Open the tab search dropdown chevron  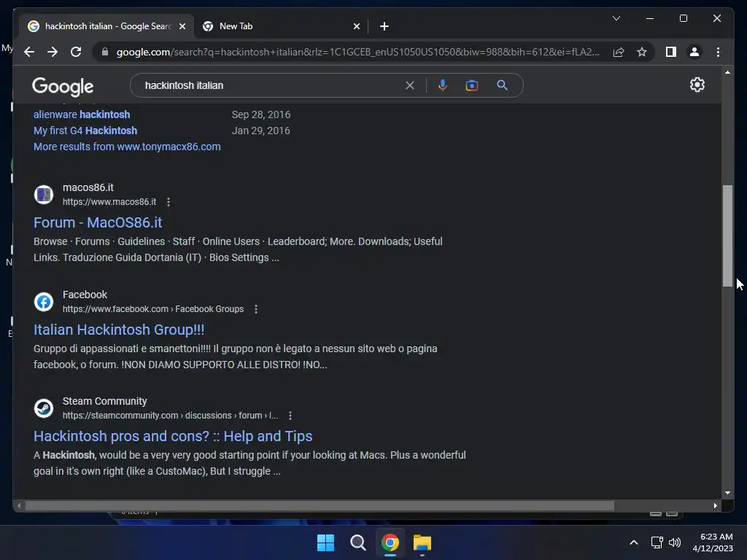(616, 18)
